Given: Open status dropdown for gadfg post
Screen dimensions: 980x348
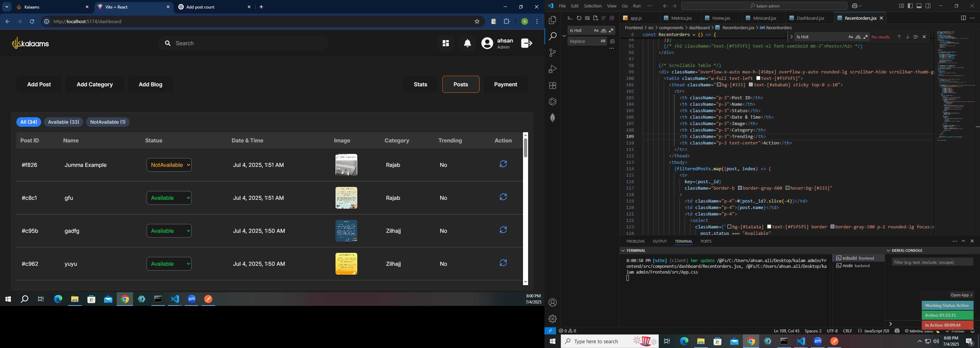Looking at the screenshot, I should pos(169,231).
